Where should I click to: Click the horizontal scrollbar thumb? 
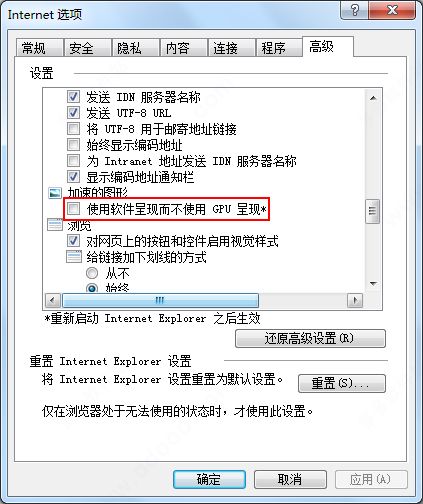pyautogui.click(x=160, y=300)
